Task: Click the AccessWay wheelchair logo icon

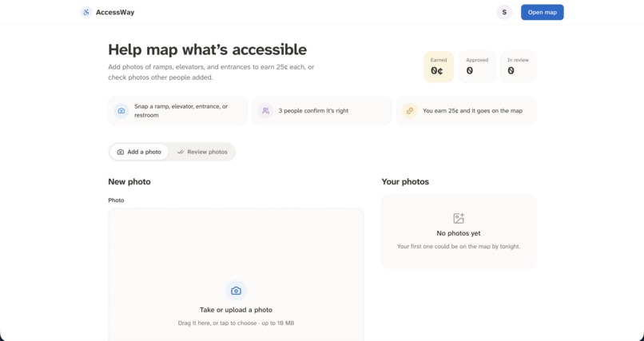Action: point(85,12)
